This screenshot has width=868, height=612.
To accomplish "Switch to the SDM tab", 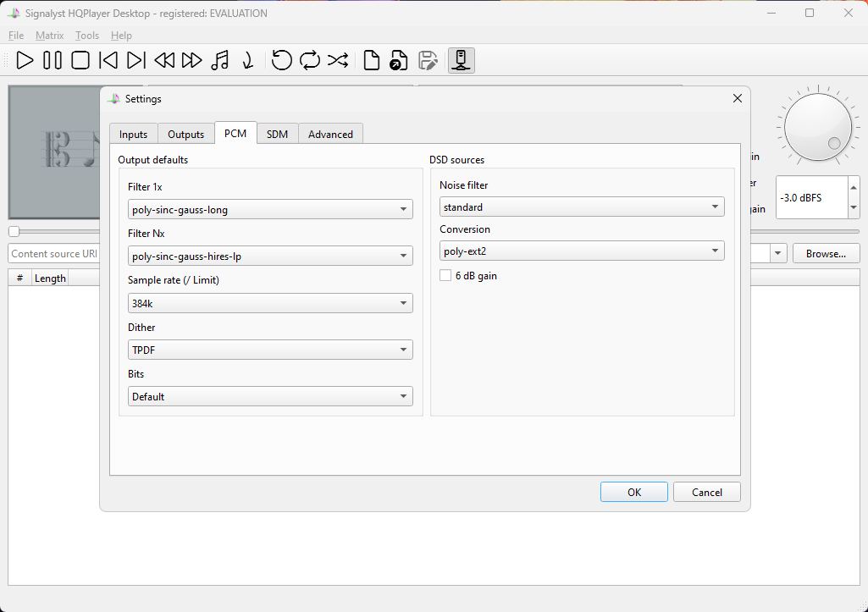I will (x=278, y=135).
